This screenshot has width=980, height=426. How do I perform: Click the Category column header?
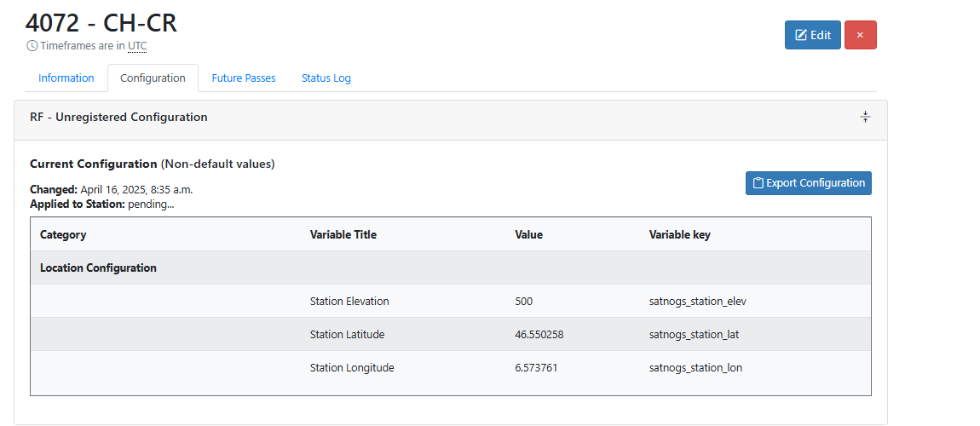tap(63, 235)
